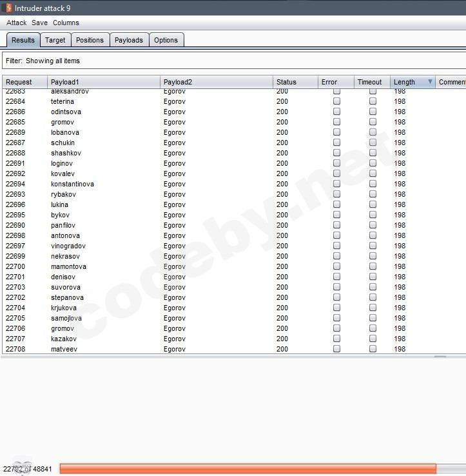This screenshot has width=466, height=476.
Task: Sort by the Error column header
Action: click(336, 82)
